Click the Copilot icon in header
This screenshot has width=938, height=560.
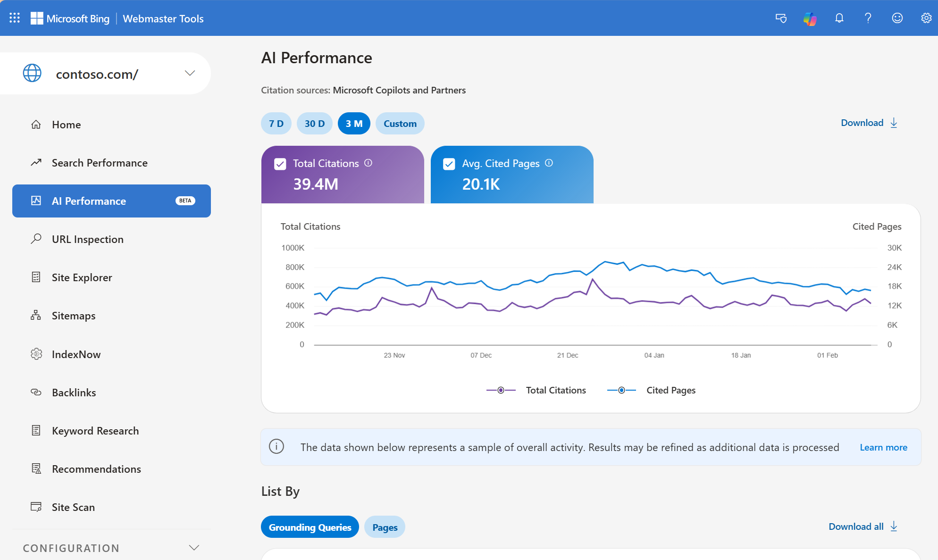pyautogui.click(x=810, y=18)
